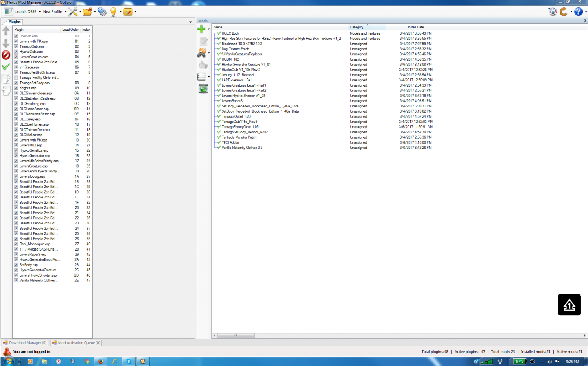Open settings via the blue gears icon

pyautogui.click(x=102, y=11)
